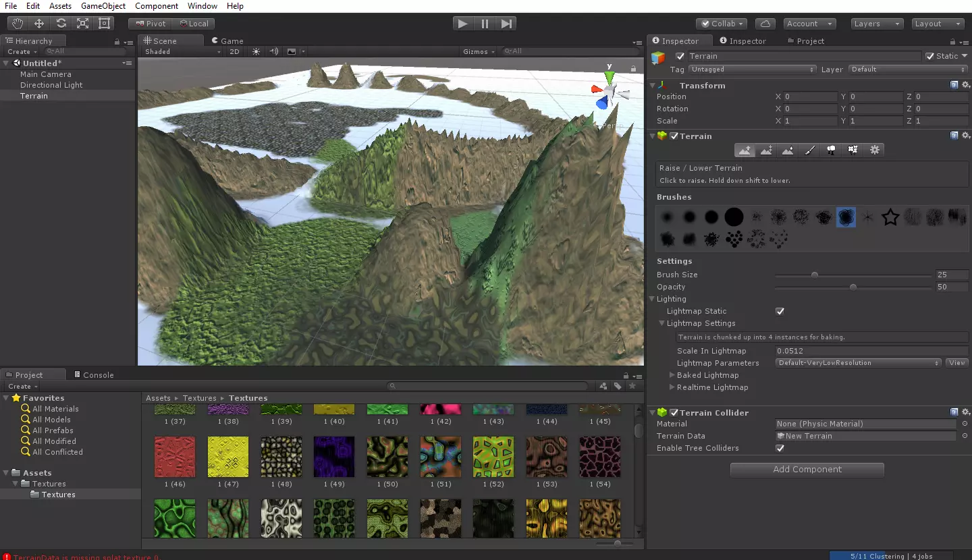Click the Project panel label filter icon

click(x=618, y=386)
